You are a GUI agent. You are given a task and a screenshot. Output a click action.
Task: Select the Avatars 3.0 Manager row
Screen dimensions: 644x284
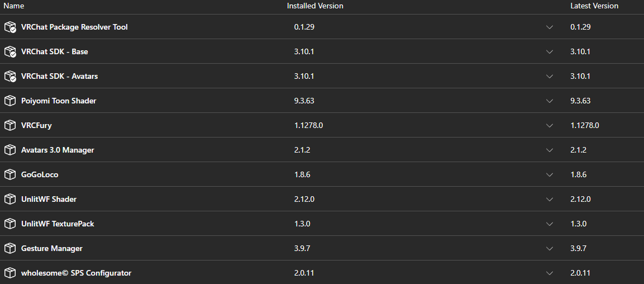point(322,150)
